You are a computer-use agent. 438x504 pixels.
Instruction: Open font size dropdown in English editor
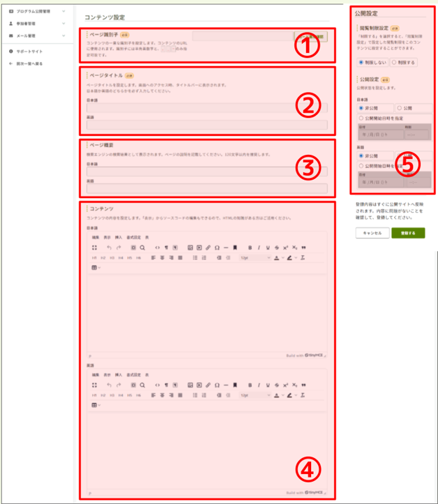pyautogui.click(x=255, y=395)
